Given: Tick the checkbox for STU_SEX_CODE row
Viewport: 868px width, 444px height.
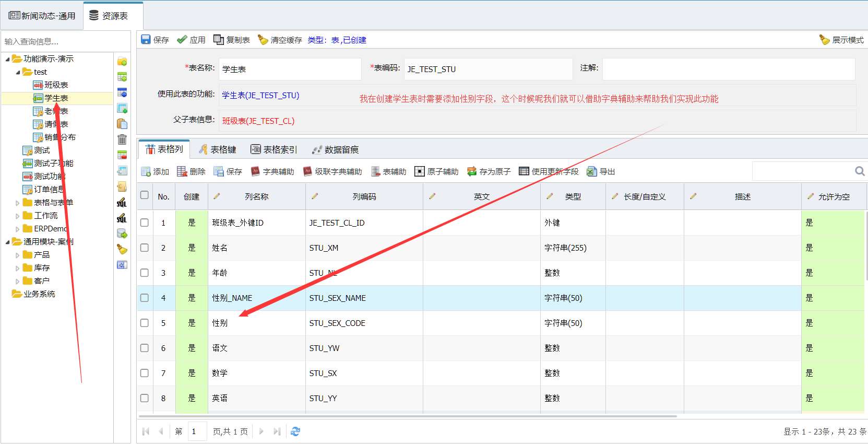Looking at the screenshot, I should pos(145,323).
